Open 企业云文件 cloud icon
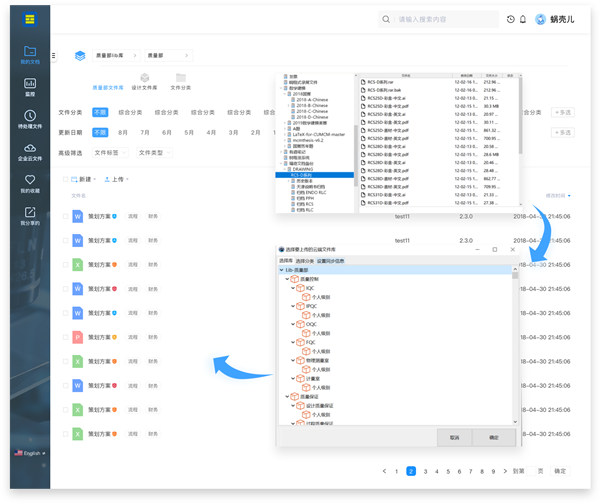 tap(30, 152)
